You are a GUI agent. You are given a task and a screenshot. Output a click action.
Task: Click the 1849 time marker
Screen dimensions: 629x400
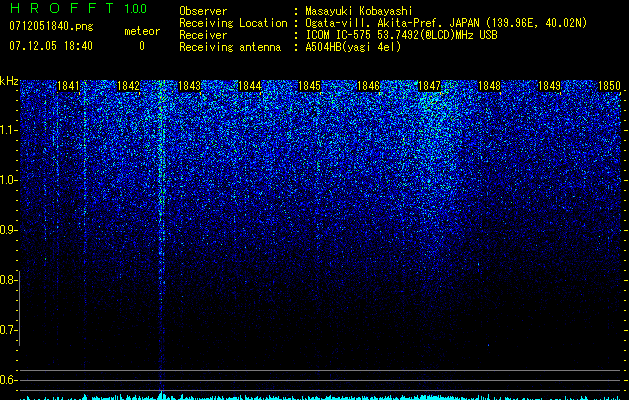click(549, 86)
